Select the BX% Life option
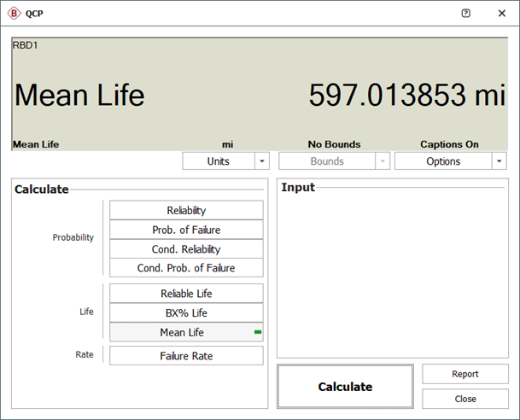The image size is (520, 420). click(x=186, y=313)
